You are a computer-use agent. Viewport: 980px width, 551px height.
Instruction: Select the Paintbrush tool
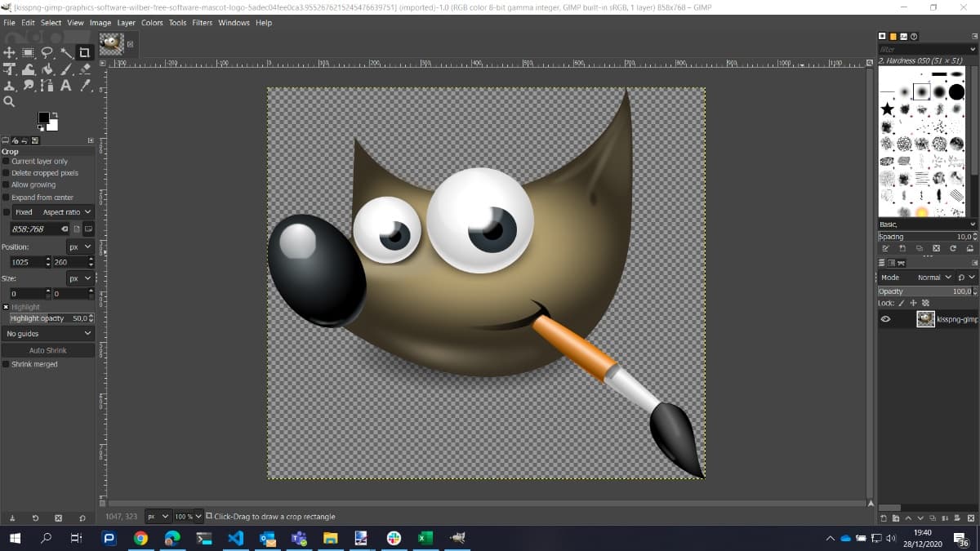pyautogui.click(x=66, y=69)
